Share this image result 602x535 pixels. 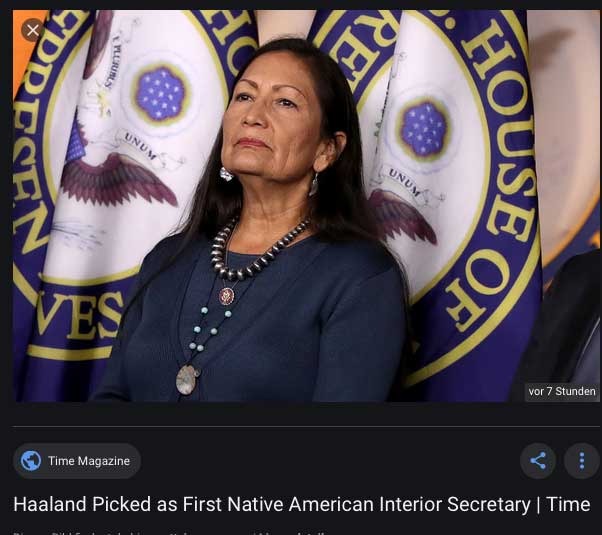[538, 460]
